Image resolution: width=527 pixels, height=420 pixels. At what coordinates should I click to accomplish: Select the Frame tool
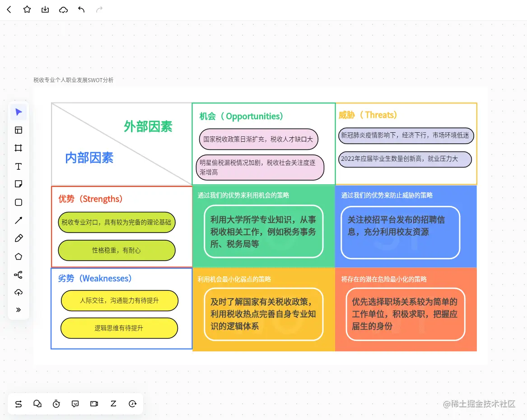point(19,148)
